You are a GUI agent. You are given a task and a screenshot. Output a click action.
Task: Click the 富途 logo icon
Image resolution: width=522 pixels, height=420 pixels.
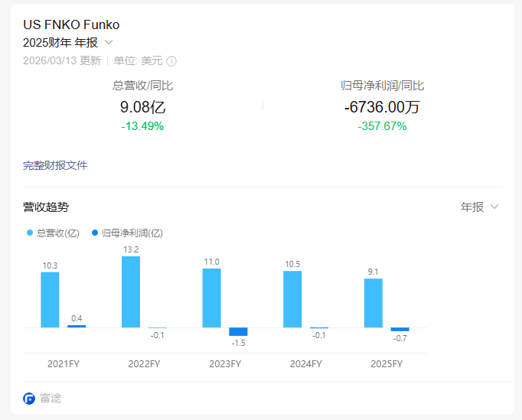point(29,398)
